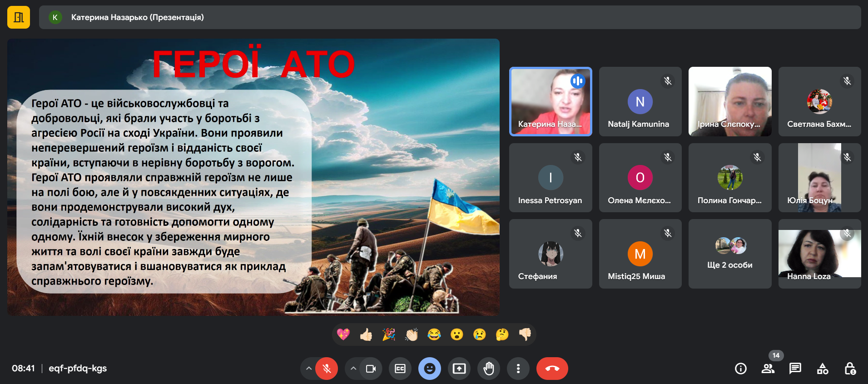Open more options three-dot menu
Screen dimensions: 868x384
pos(518,369)
